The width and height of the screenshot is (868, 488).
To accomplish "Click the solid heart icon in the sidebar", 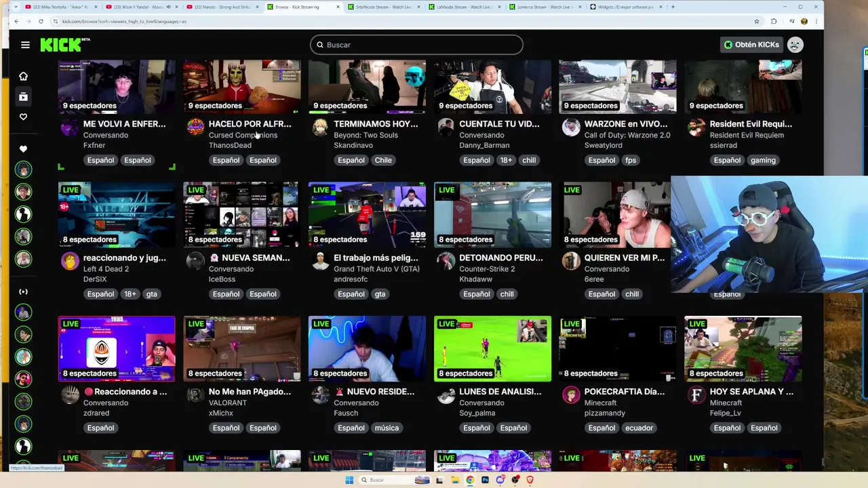I will [x=23, y=149].
